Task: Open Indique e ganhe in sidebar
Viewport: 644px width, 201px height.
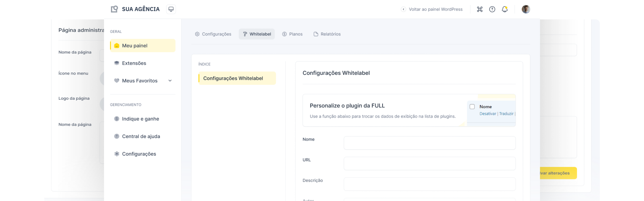Action: [140, 119]
